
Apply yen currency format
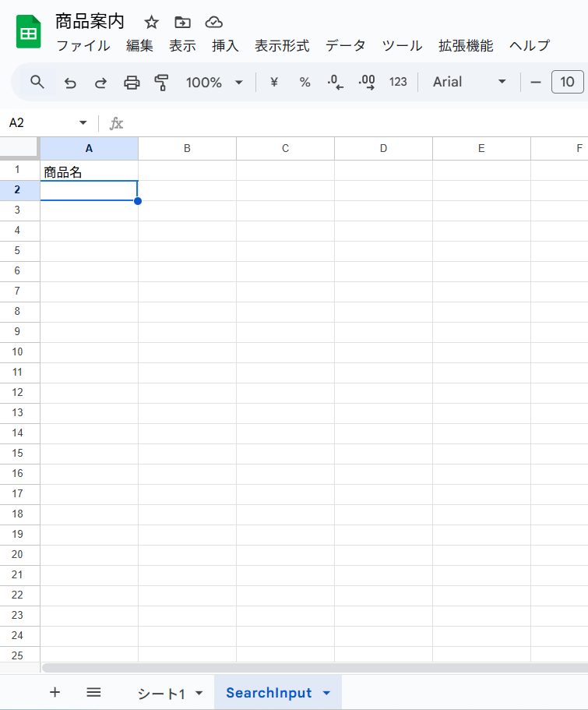coord(274,82)
